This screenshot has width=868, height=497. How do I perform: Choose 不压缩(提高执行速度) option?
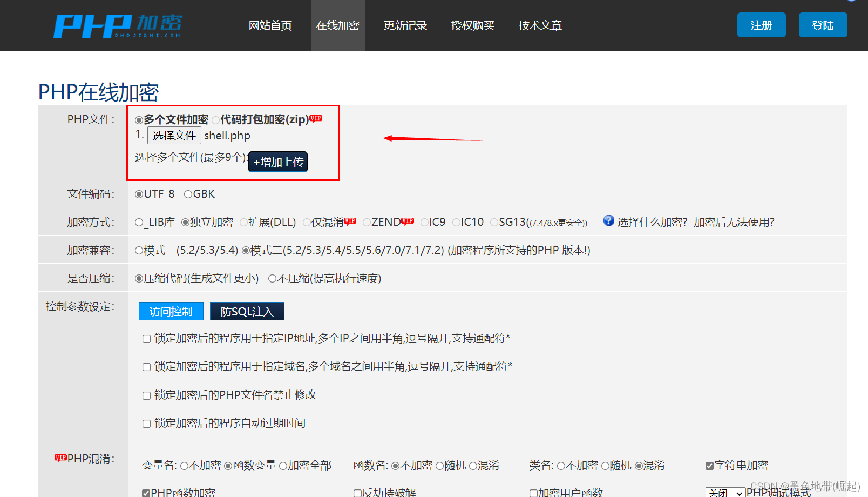click(272, 278)
